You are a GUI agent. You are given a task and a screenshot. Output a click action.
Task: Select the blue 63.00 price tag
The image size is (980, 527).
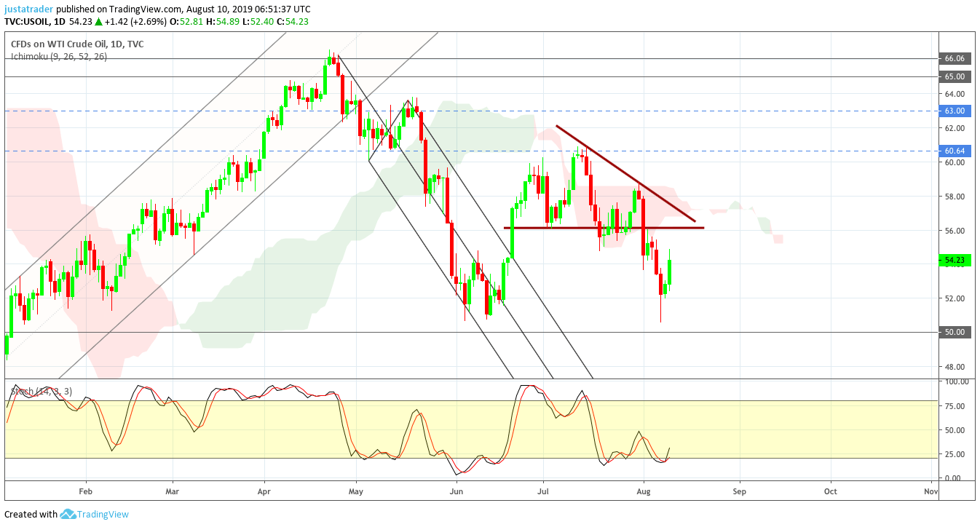(x=955, y=111)
